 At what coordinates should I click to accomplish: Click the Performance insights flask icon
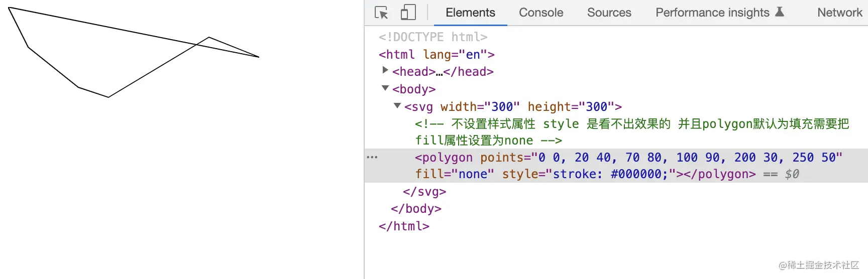pos(780,12)
